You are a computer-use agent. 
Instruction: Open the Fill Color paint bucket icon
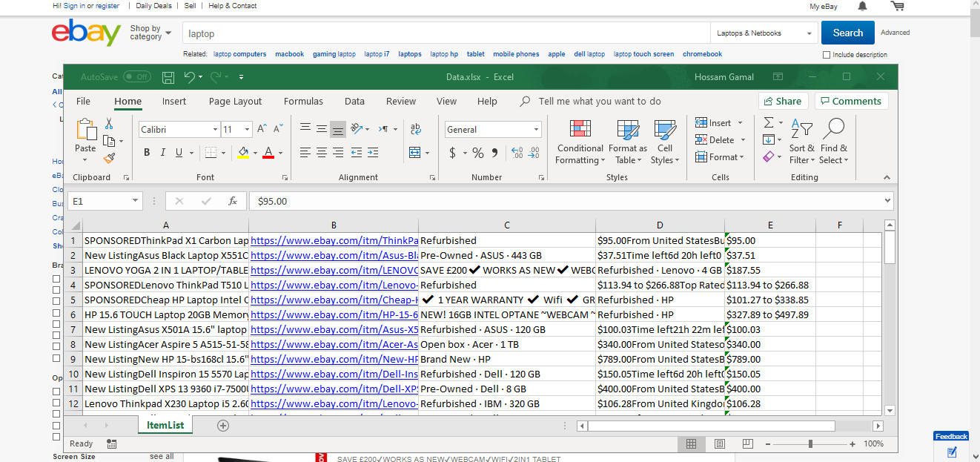click(244, 152)
